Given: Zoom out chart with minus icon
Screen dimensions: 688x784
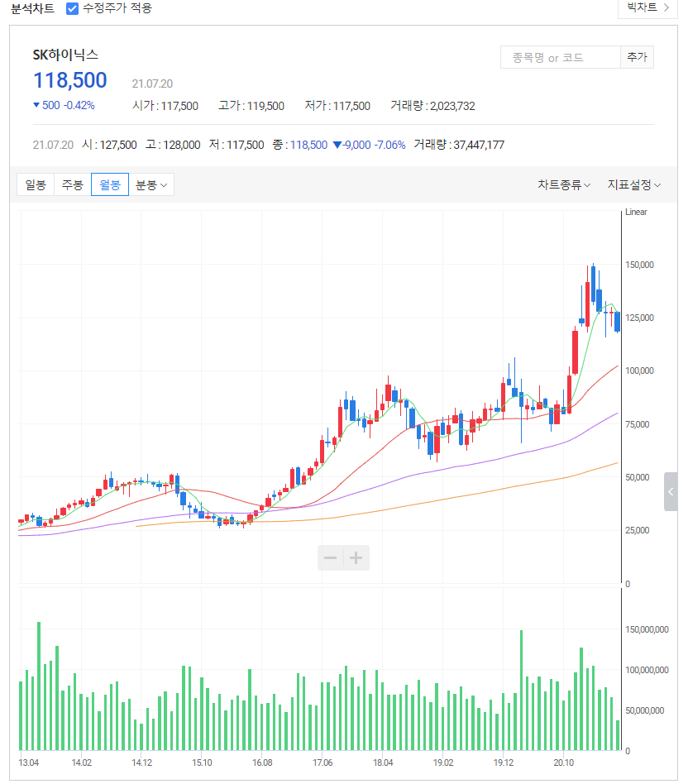Looking at the screenshot, I should point(331,558).
